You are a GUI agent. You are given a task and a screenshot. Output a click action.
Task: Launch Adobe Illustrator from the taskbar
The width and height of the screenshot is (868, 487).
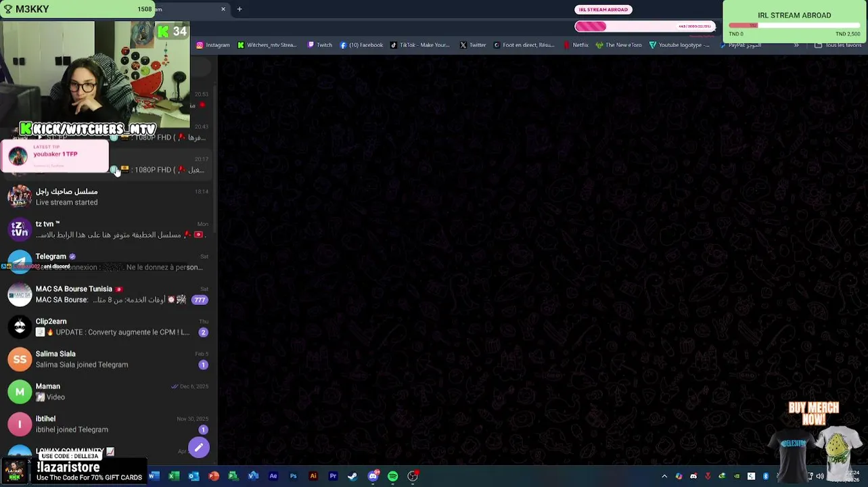click(313, 476)
